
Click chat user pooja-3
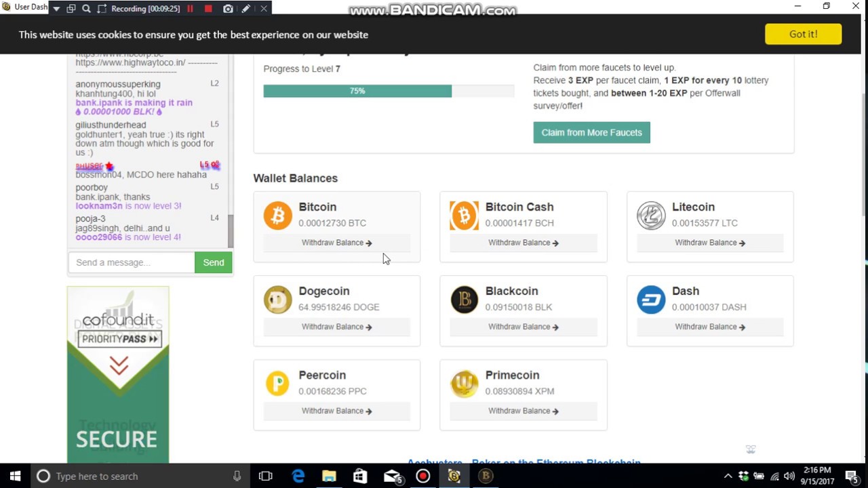(90, 218)
